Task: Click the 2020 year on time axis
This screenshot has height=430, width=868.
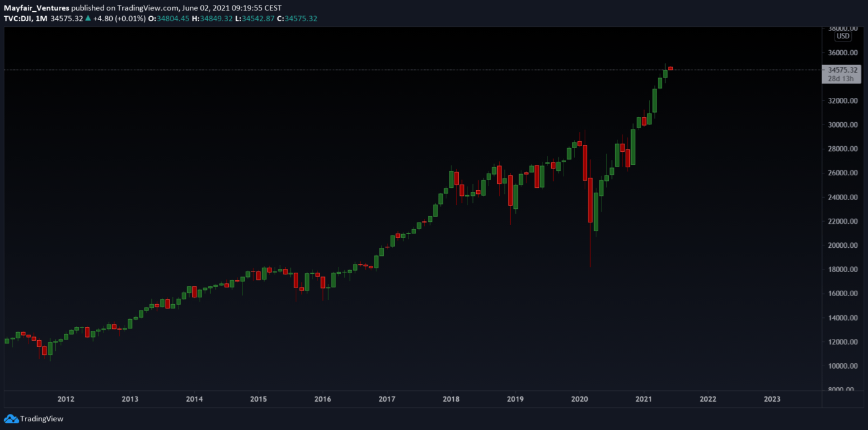Action: [579, 399]
